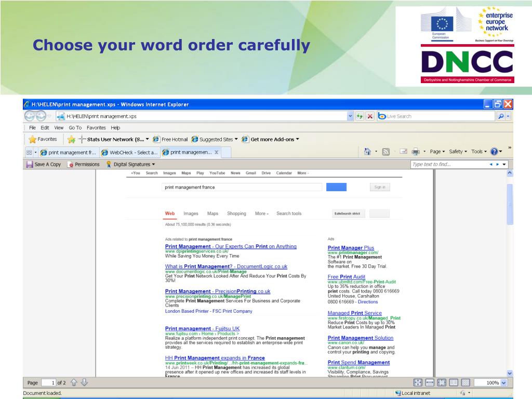Screen dimensions: 532x399
Task: Go to the next page with the down arrow
Action: 85,382
